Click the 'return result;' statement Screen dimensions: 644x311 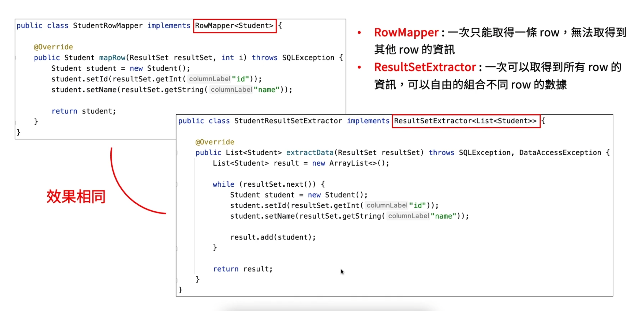243,269
